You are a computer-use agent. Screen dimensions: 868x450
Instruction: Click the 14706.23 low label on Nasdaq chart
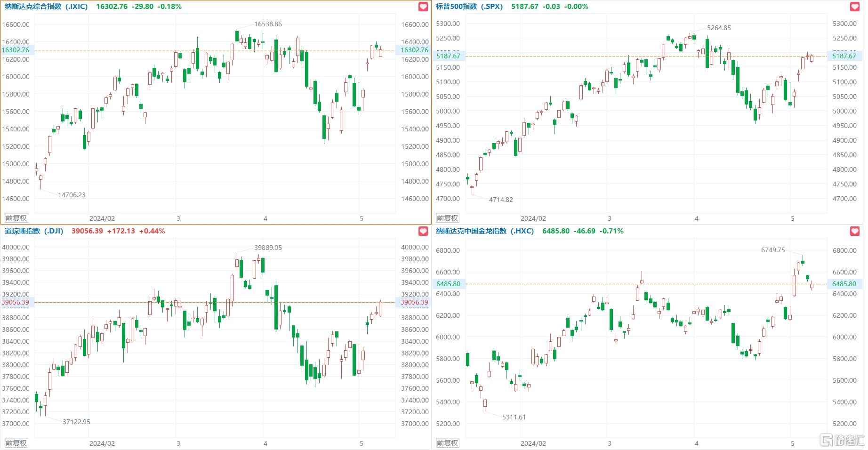click(x=72, y=195)
